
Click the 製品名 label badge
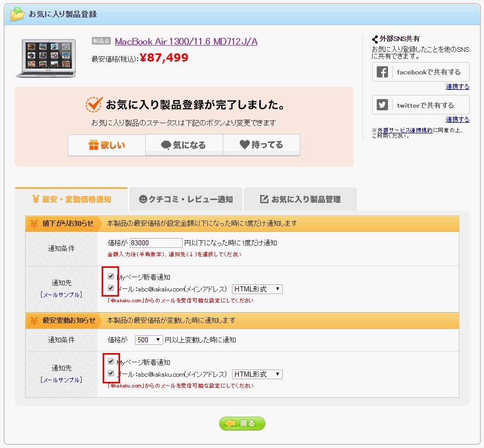pyautogui.click(x=101, y=41)
